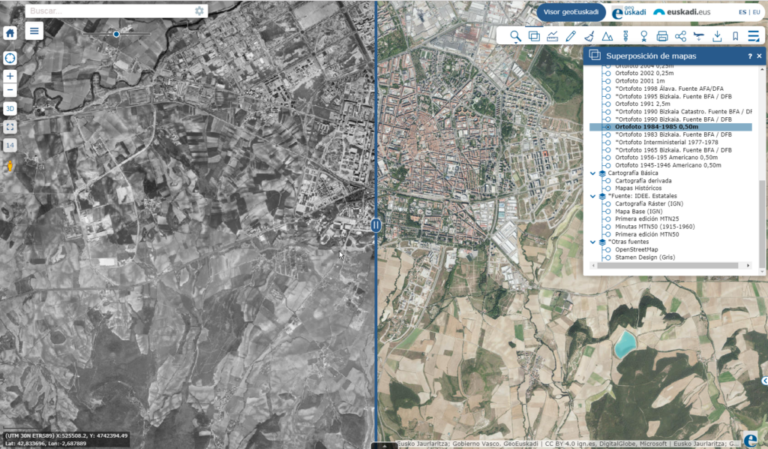Switch to 3D view
Viewport: 768px width, 449px height.
10,109
